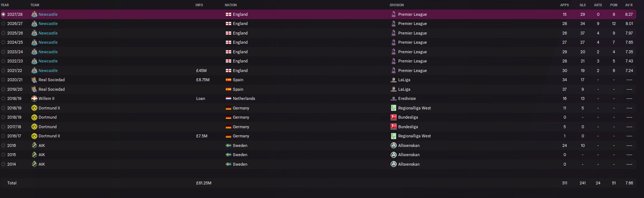Click the Bundesliga logo in 2017/18 row
The image size is (644, 198).
coord(393,127)
